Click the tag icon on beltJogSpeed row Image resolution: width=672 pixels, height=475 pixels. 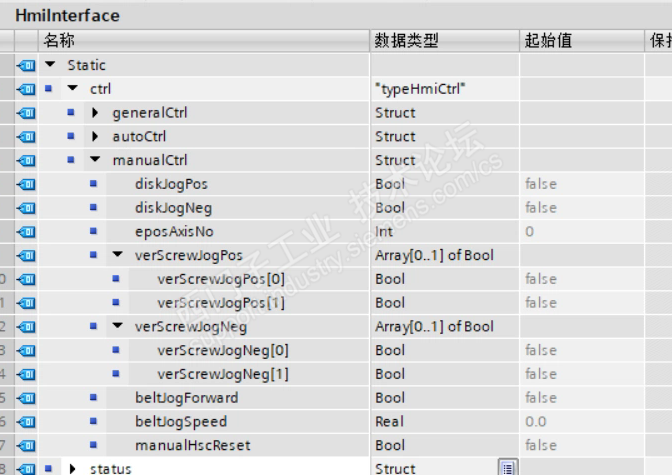27,422
